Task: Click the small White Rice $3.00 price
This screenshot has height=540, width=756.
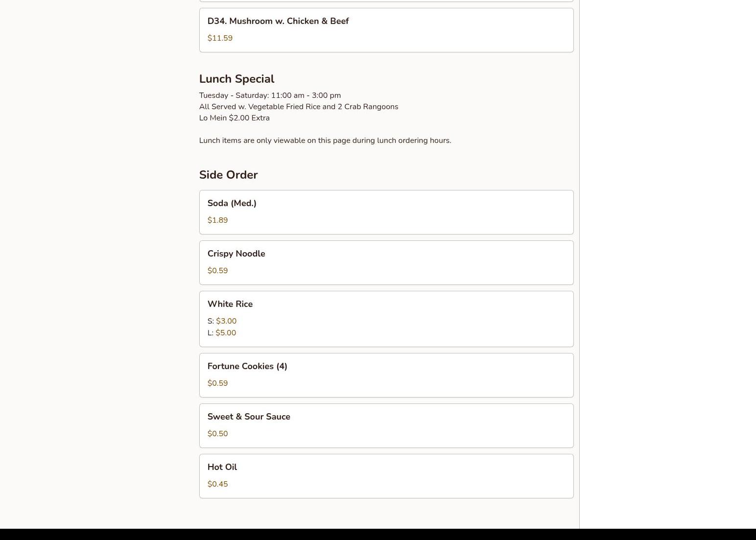Action: coord(226,321)
